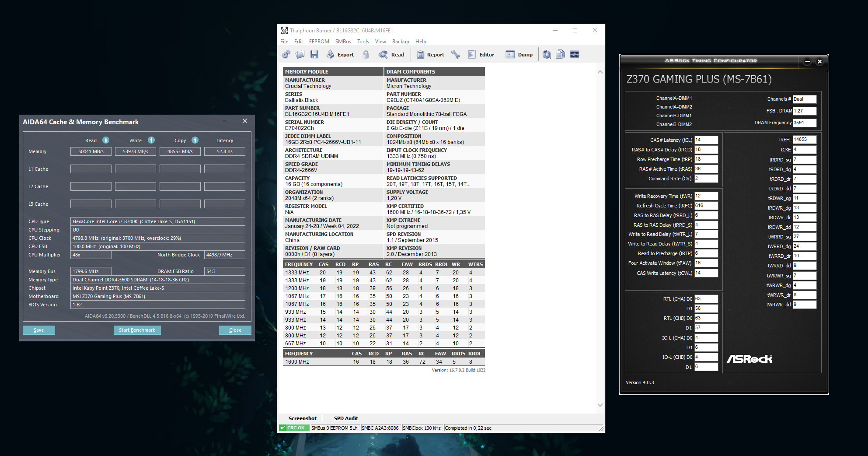This screenshot has width=868, height=456.
Task: Click the waveform monitor icon in toolbar
Action: tap(575, 54)
